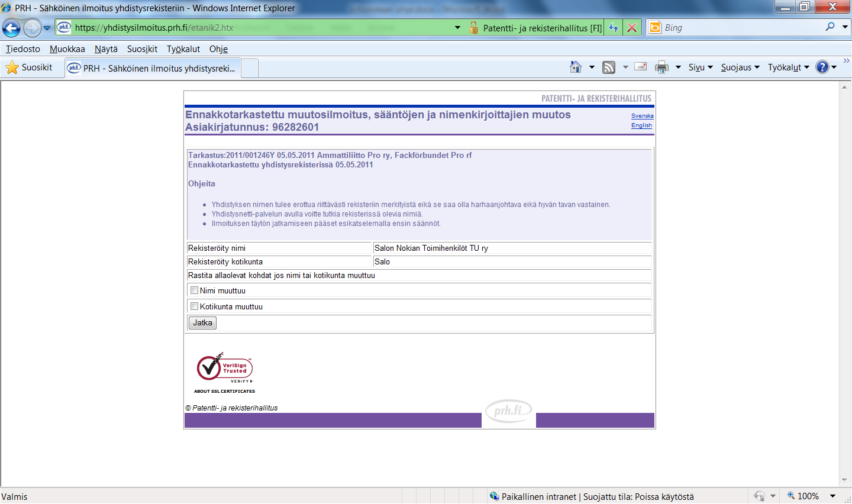Screen dimensions: 852x504
Task: Click the Bing search box
Action: click(x=743, y=28)
